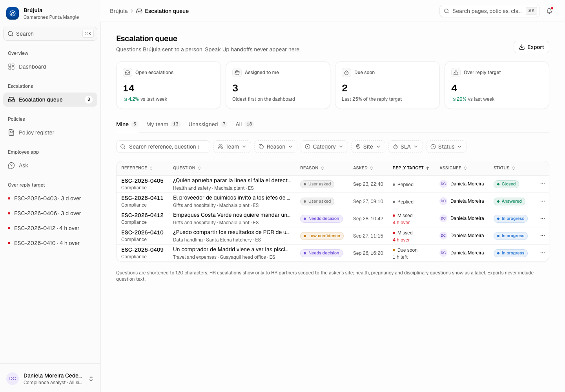Open Policy register in the sidebar
This screenshot has height=392, width=565.
pyautogui.click(x=50, y=132)
